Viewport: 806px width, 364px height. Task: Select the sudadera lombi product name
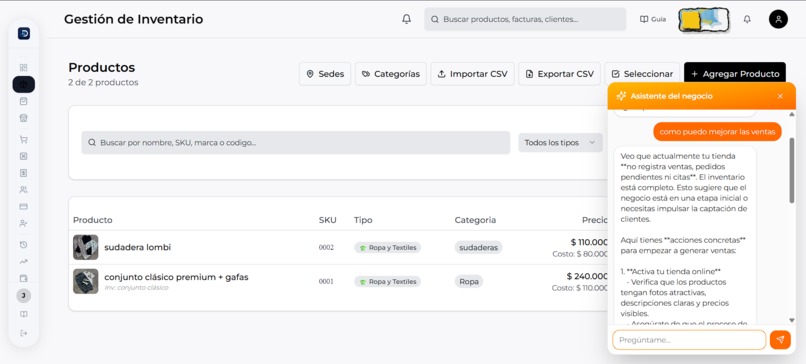point(137,247)
